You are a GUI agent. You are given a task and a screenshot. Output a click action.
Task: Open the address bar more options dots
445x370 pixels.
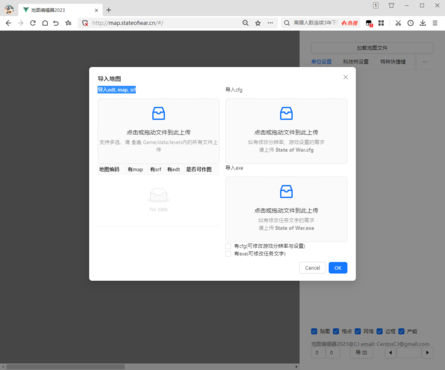point(270,23)
